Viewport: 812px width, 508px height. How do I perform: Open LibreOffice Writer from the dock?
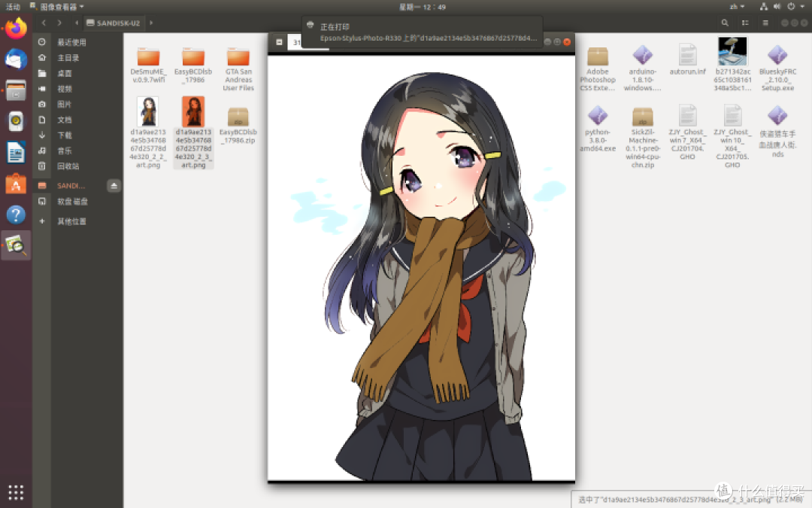(x=16, y=152)
